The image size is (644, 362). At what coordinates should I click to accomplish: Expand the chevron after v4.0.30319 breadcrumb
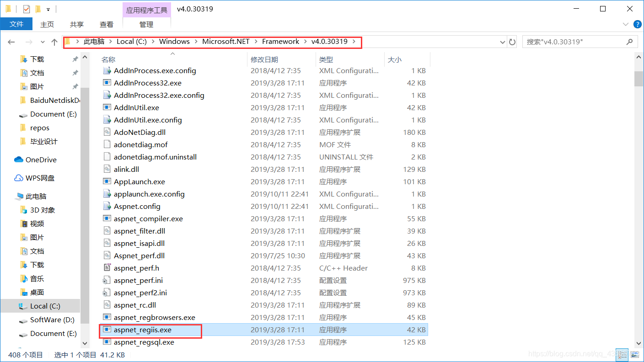click(x=353, y=42)
